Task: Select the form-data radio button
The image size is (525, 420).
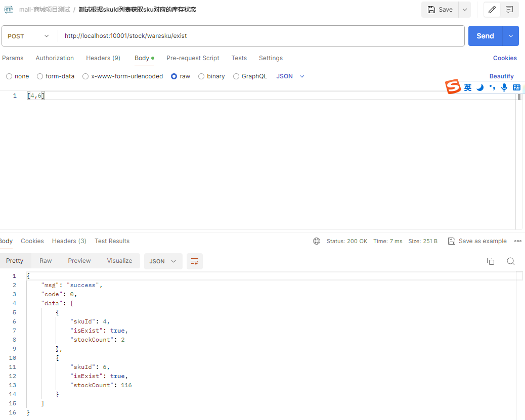Action: (x=40, y=76)
